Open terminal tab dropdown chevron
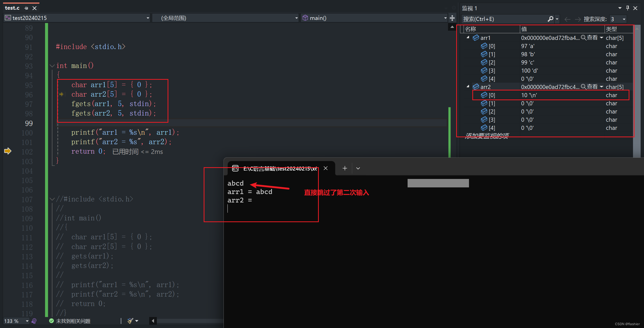 [x=358, y=168]
